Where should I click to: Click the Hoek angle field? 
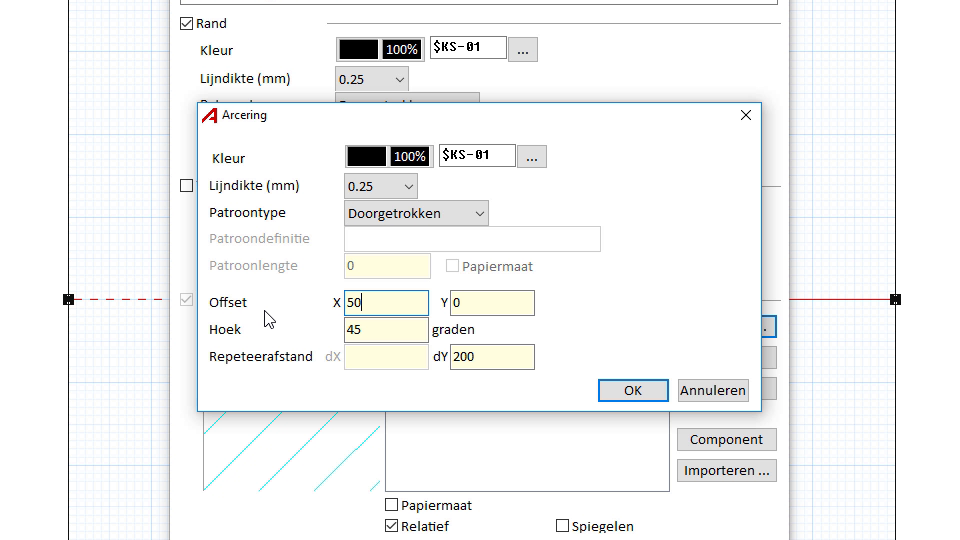tap(386, 330)
